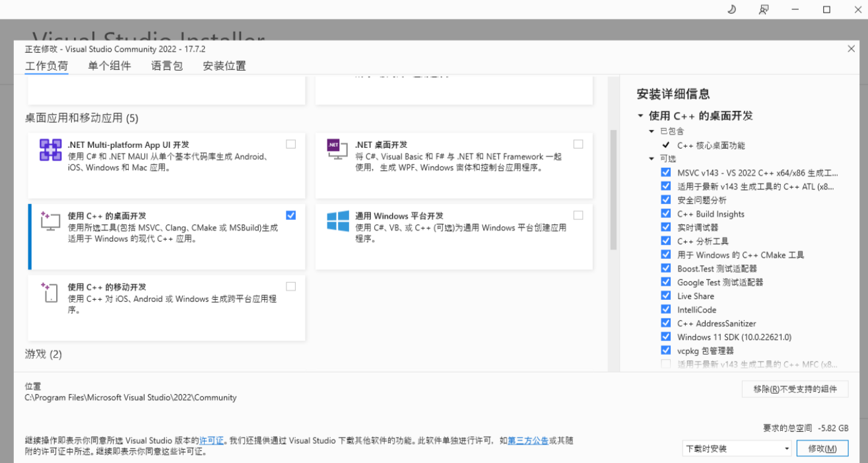Collapse the 使用 C++ 的桌面开发 details node
Screen dimensions: 868x463
point(640,116)
